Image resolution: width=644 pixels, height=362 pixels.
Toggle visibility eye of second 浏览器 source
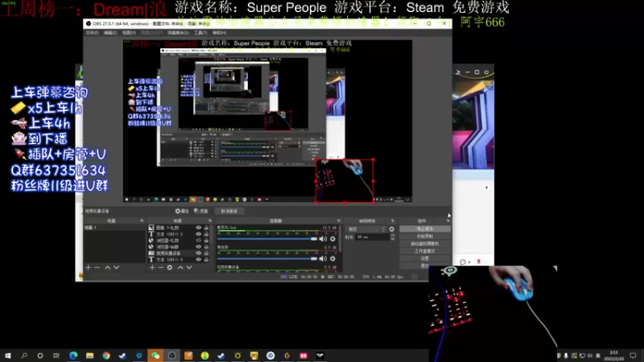tap(198, 247)
